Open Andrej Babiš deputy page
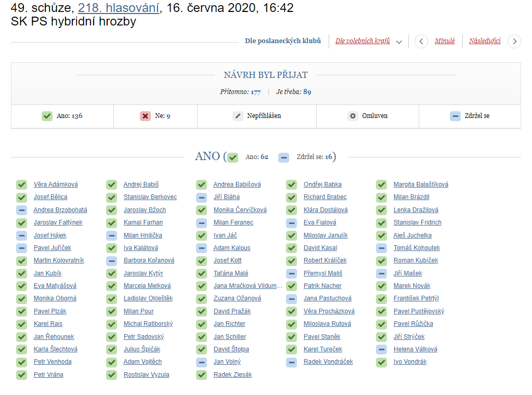The image size is (532, 395). tap(141, 185)
